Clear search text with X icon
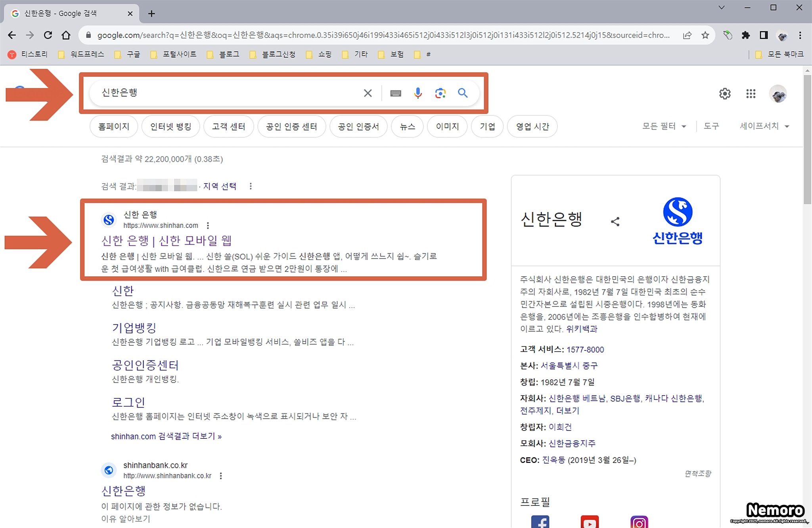 [x=368, y=93]
